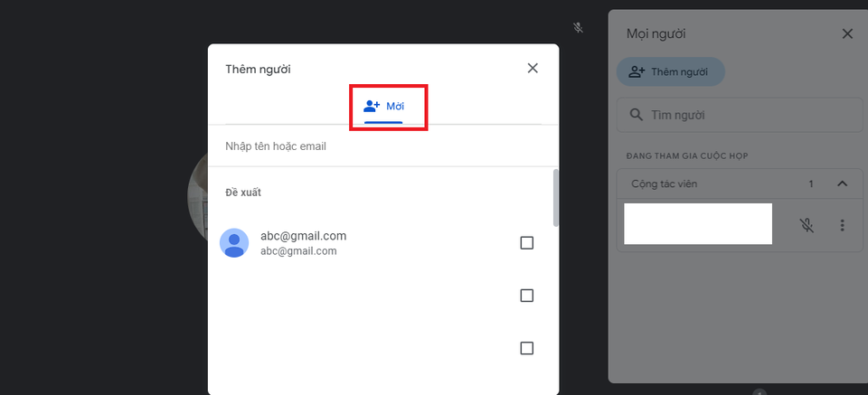Click the add-person icon beside Mới
The width and height of the screenshot is (868, 395).
[x=371, y=107]
